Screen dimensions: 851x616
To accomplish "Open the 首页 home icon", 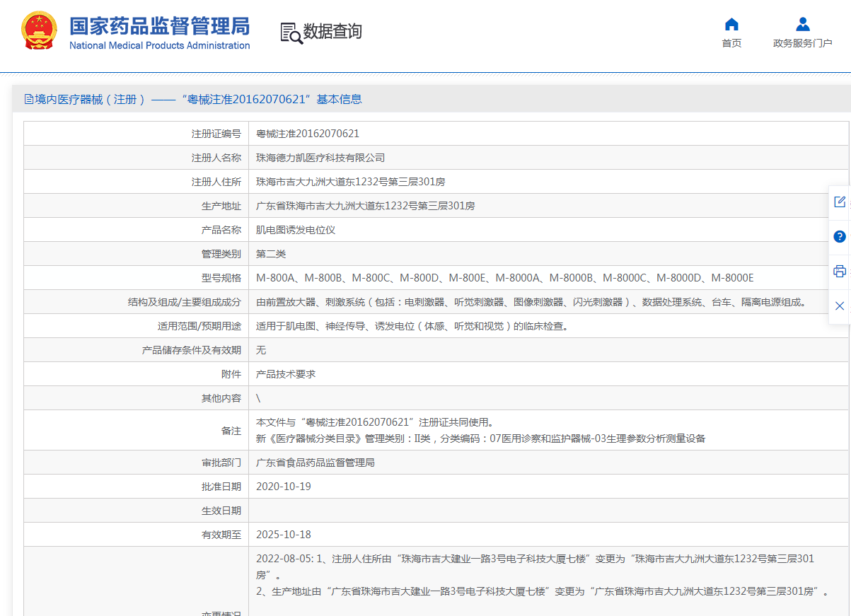I will [731, 25].
